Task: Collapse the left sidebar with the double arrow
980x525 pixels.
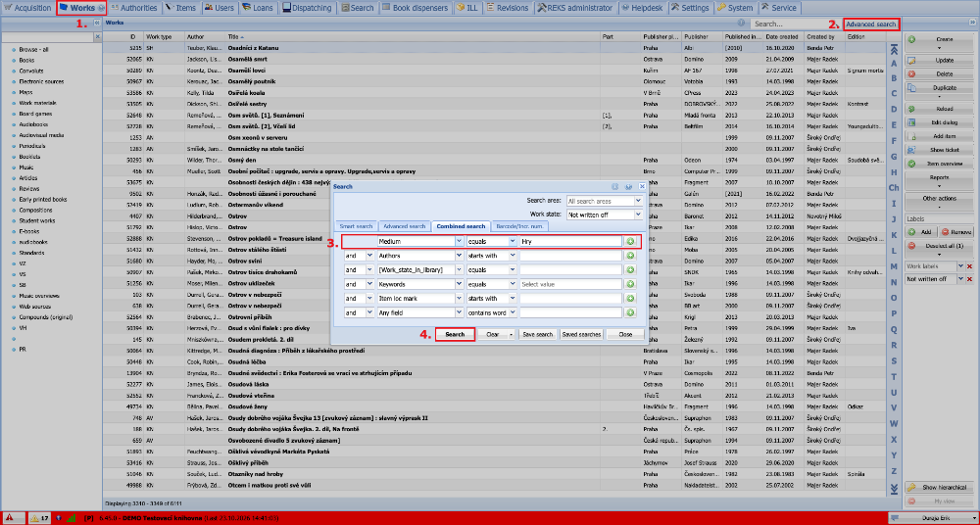Action: click(97, 23)
